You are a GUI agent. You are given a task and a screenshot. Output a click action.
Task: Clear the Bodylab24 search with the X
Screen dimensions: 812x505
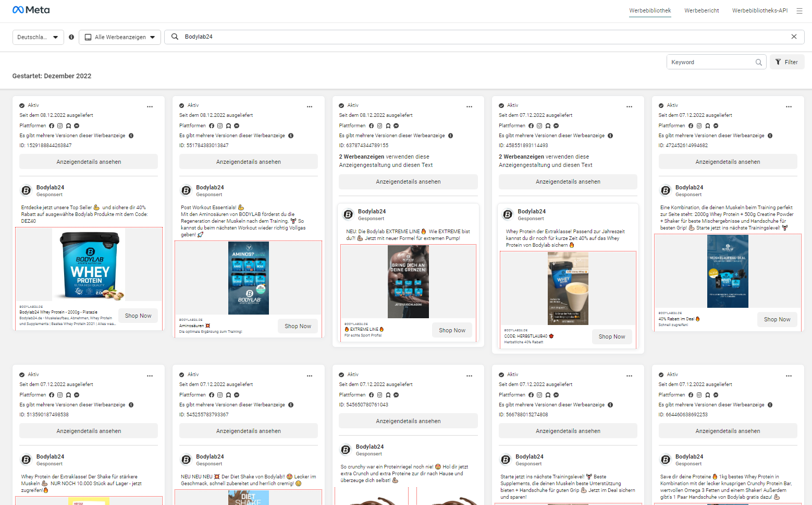pos(794,37)
